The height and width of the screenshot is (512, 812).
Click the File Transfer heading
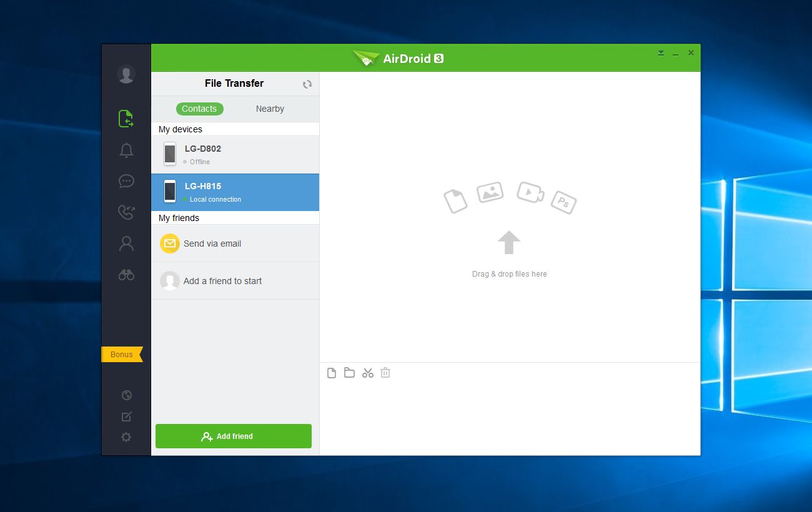(x=234, y=83)
